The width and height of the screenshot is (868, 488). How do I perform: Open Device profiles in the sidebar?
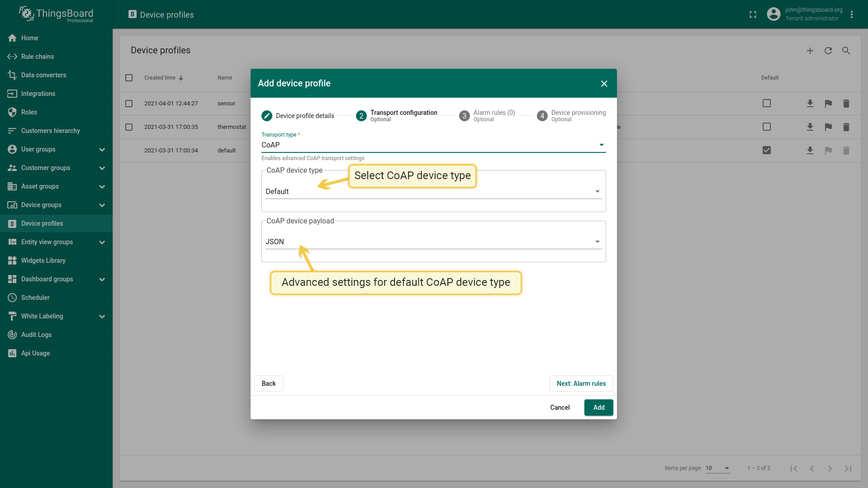56,223
